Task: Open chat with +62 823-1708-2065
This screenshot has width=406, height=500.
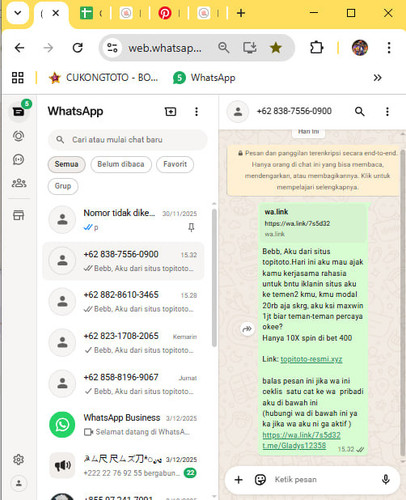Action: (x=123, y=343)
